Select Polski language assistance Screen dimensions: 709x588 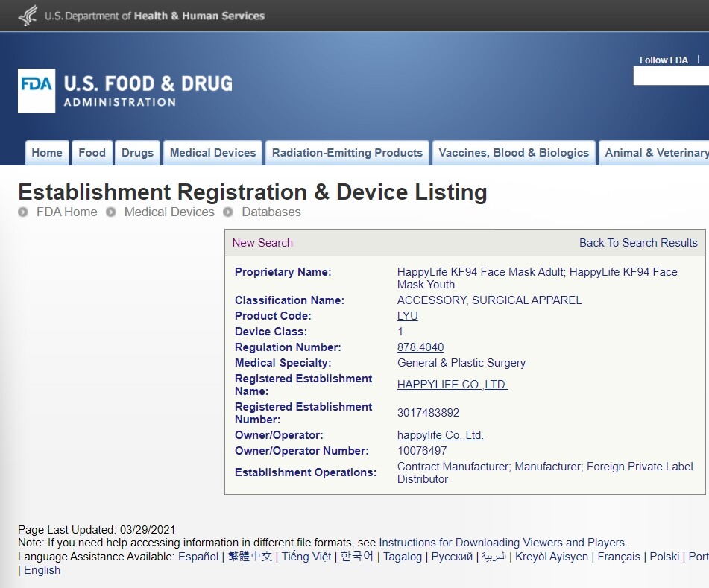tap(664, 557)
